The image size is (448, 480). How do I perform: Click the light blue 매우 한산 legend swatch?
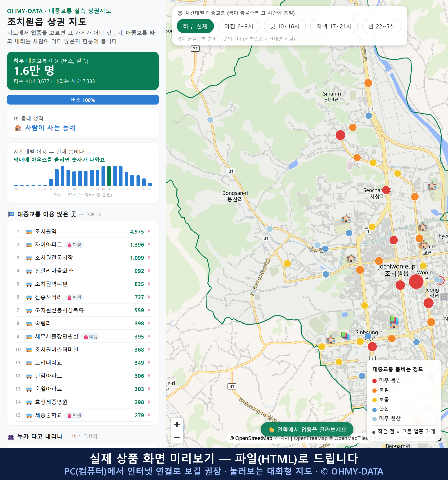point(374,419)
